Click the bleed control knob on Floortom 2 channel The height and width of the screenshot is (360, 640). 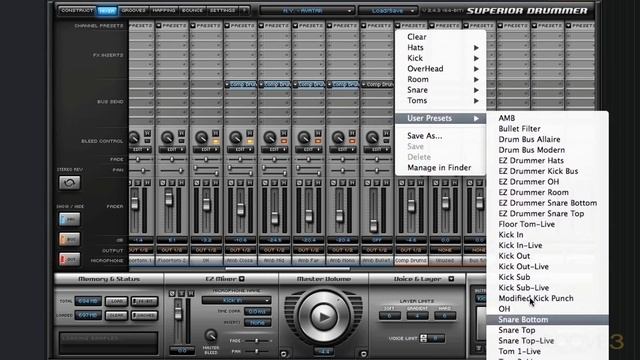tap(167, 138)
